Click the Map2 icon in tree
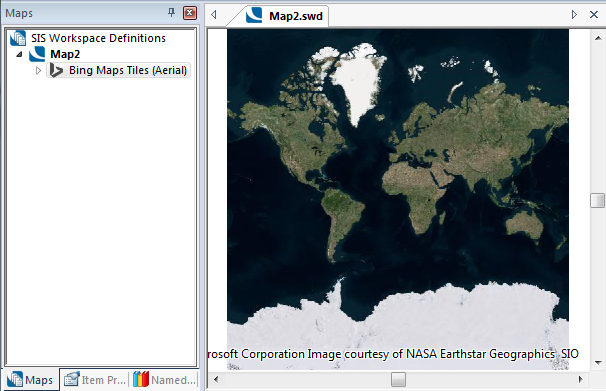The height and width of the screenshot is (391, 606). click(37, 54)
